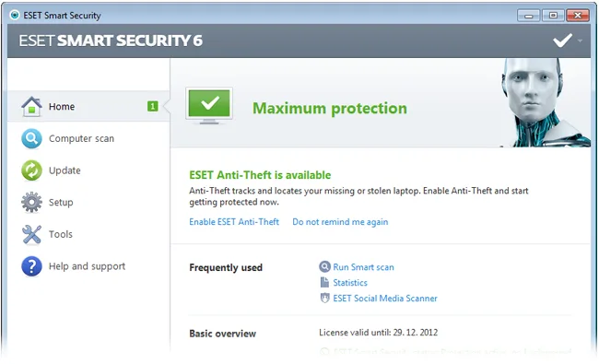Click the Enable ESET Anti-Theft link
The width and height of the screenshot is (599, 364).
coord(234,222)
